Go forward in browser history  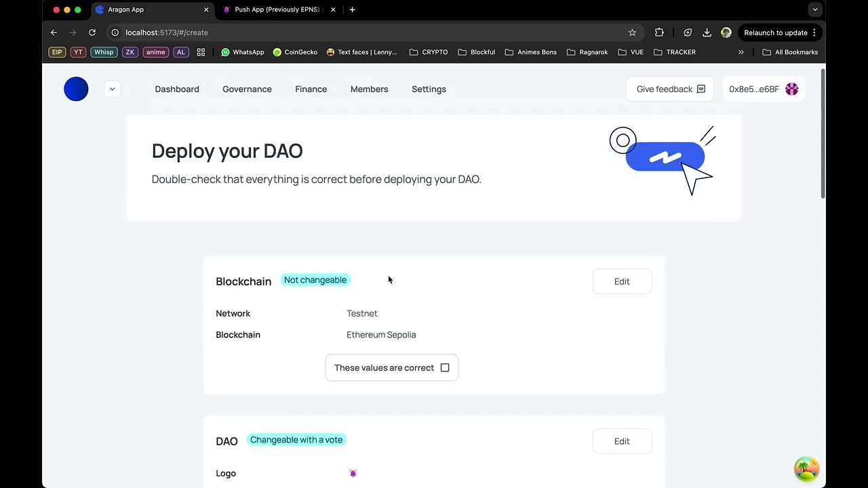[x=73, y=33]
